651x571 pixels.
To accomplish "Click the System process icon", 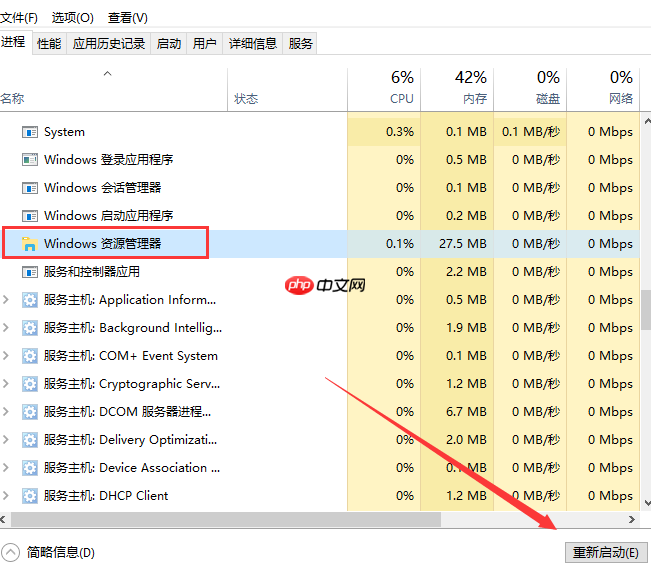I will pyautogui.click(x=29, y=132).
